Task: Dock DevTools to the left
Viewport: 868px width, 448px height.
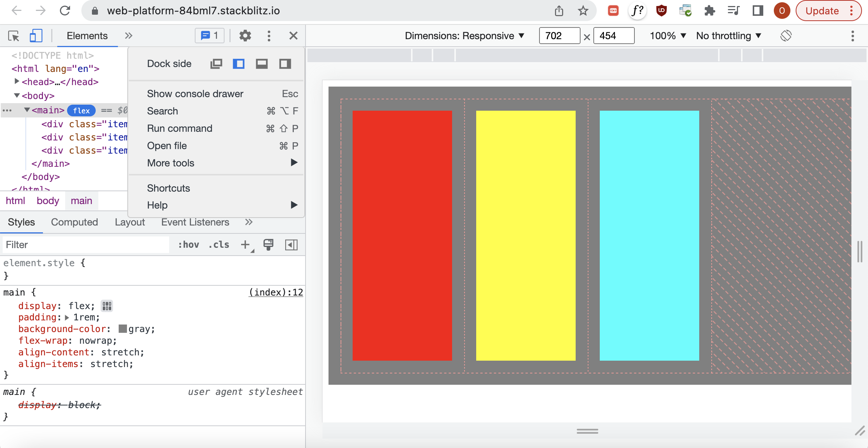Action: click(x=239, y=64)
